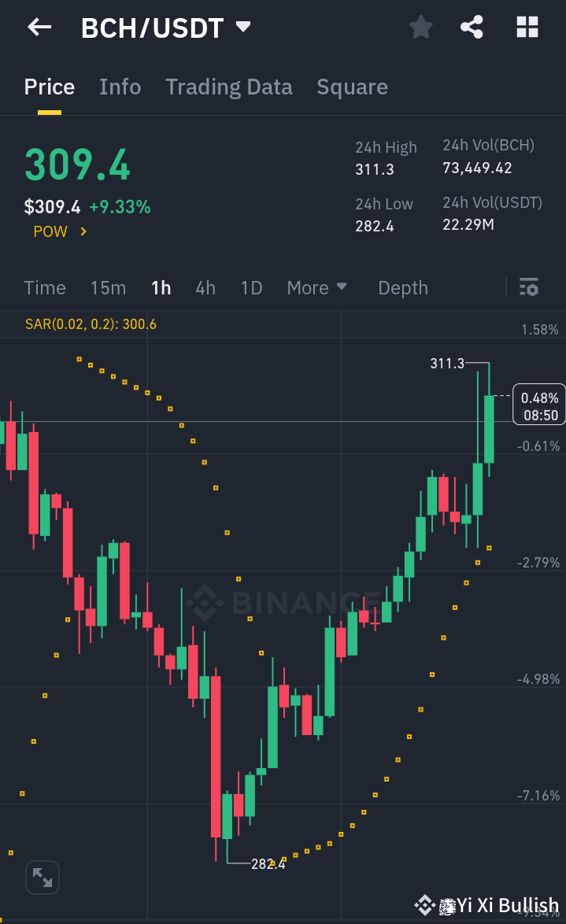Select the Info tab
This screenshot has height=924, width=566.
[x=120, y=87]
